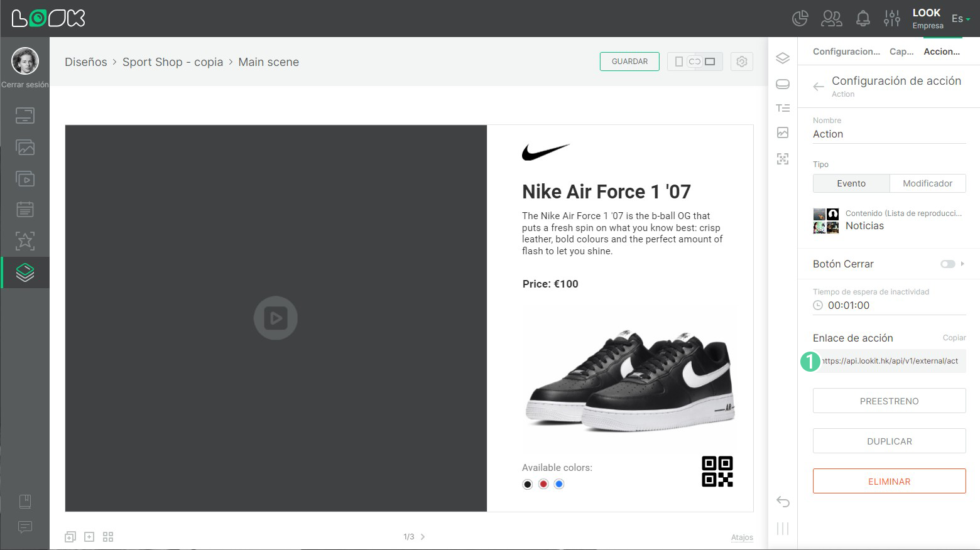Click the ELIMINAR button
Viewport: 980px width, 550px height.
(x=889, y=481)
